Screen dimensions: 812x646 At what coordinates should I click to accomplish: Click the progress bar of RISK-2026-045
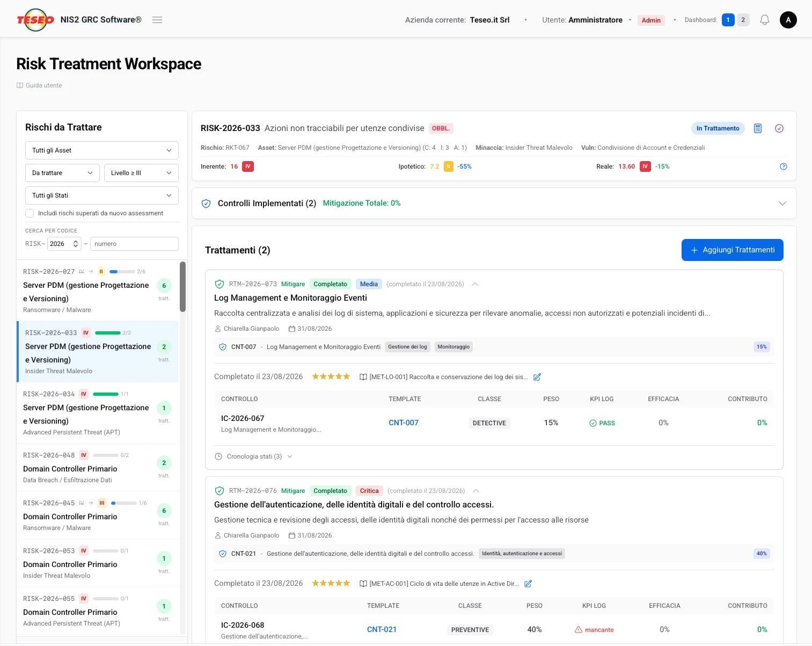point(124,503)
